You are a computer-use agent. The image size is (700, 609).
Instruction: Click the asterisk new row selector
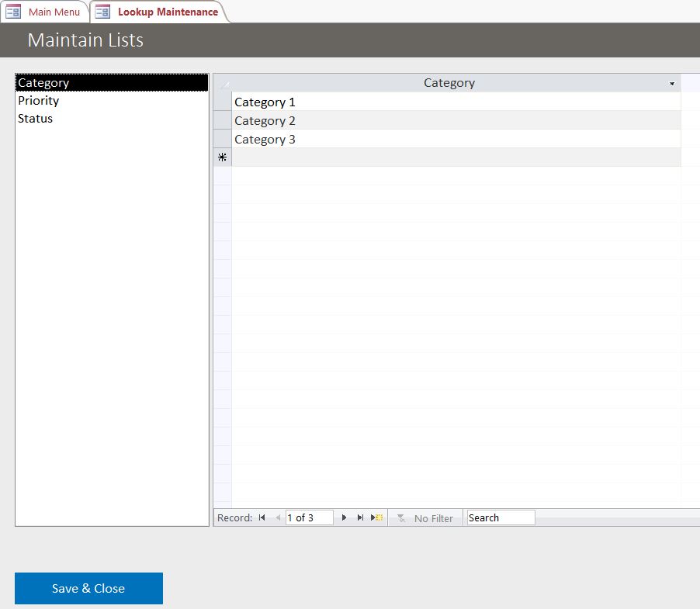(x=222, y=157)
